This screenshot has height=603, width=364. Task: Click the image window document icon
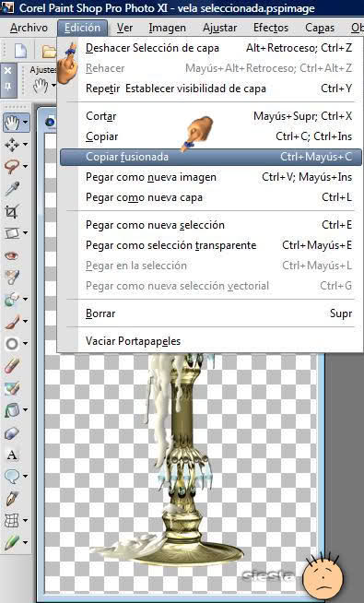[x=50, y=123]
